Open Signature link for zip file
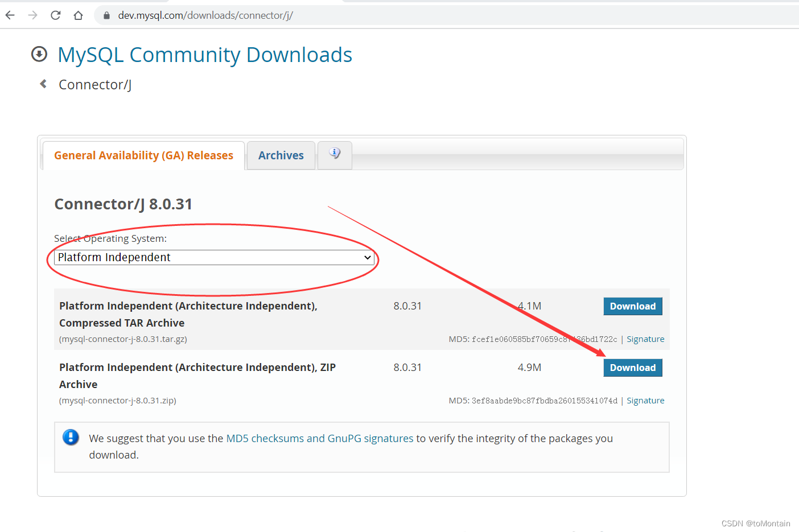 point(645,401)
